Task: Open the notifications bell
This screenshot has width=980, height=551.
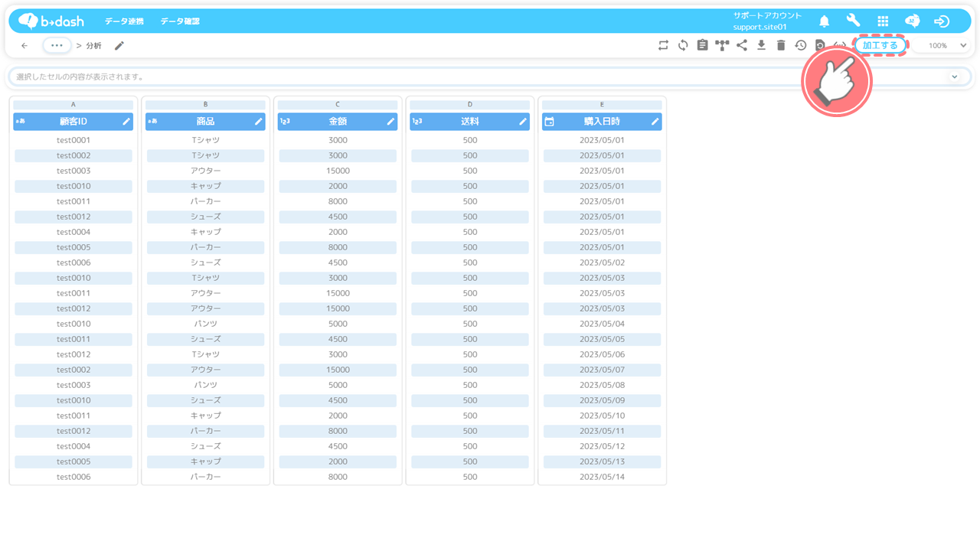Action: [824, 21]
